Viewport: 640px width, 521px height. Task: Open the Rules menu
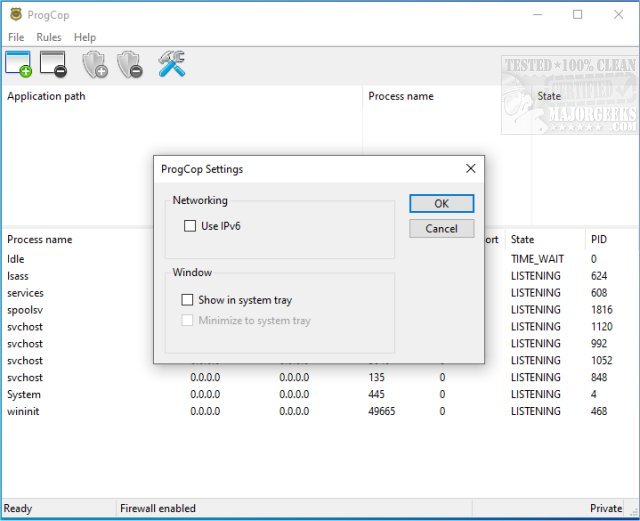[49, 37]
